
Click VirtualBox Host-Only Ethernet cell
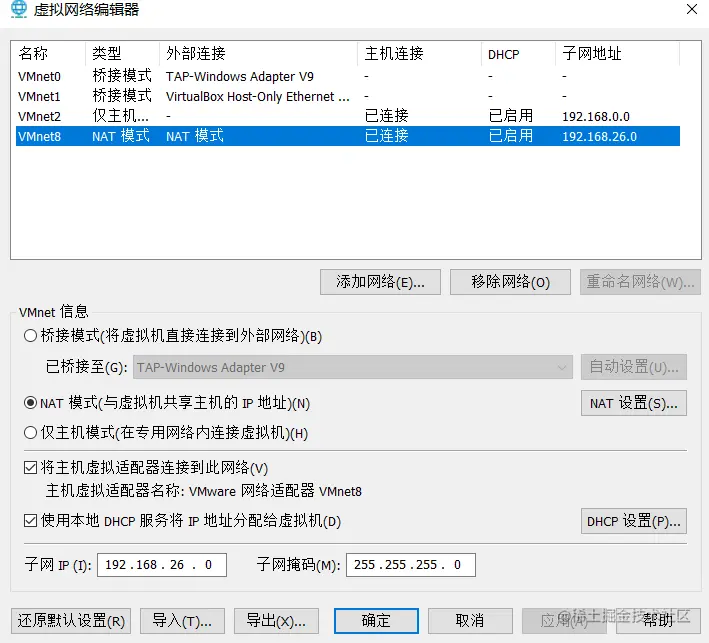coord(258,96)
